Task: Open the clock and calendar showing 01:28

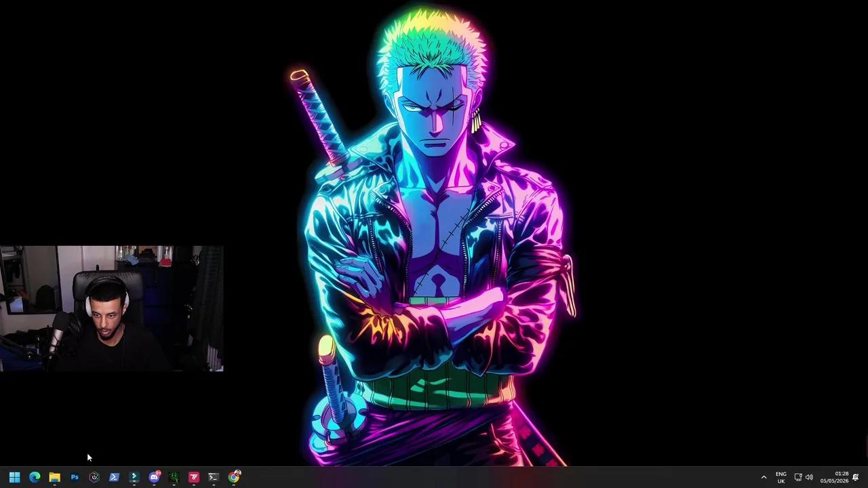Action: pyautogui.click(x=834, y=477)
